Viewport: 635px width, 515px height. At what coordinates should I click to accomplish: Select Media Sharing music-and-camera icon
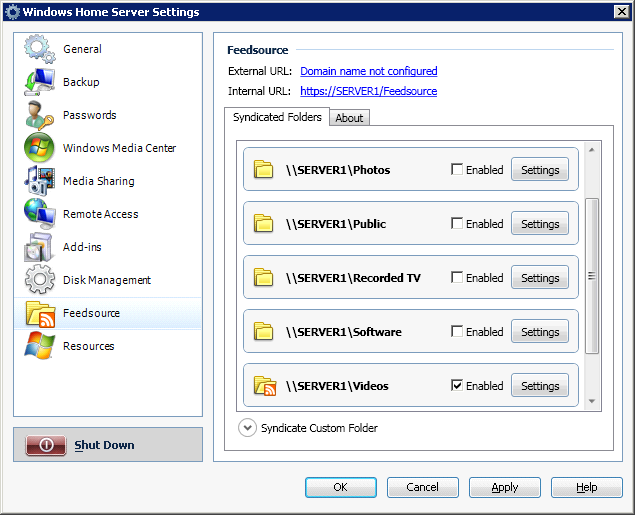click(39, 181)
